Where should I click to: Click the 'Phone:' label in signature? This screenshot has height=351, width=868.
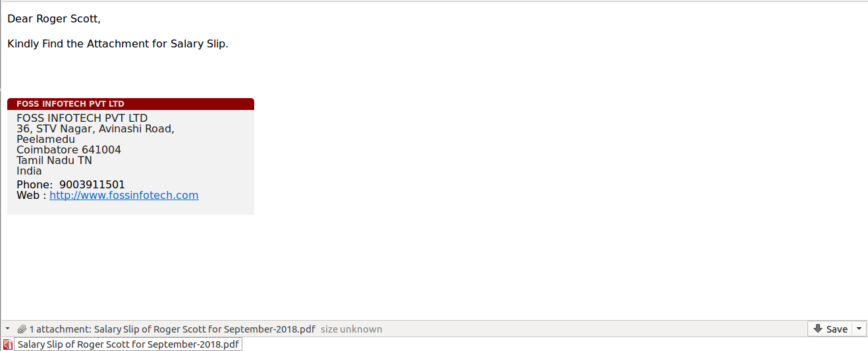[x=34, y=184]
